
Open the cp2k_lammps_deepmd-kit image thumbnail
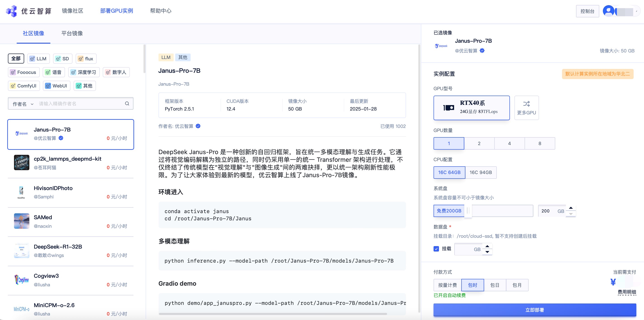[x=21, y=163]
